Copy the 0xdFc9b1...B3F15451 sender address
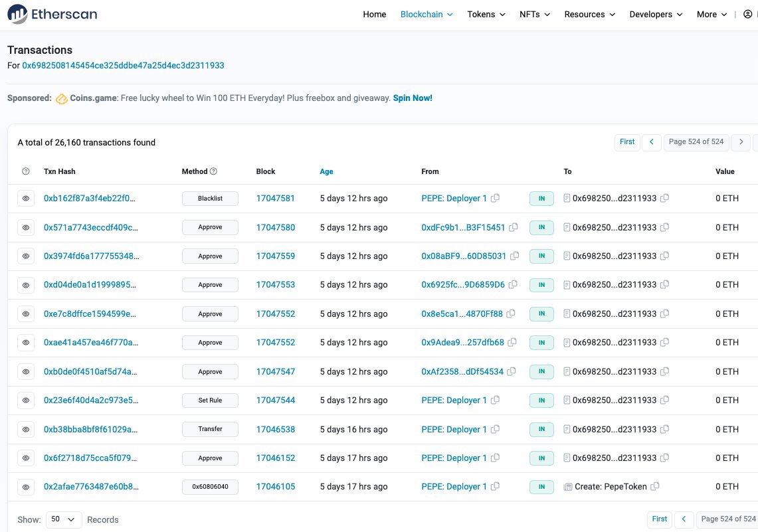Viewport: 758px width, 532px height. click(x=514, y=227)
